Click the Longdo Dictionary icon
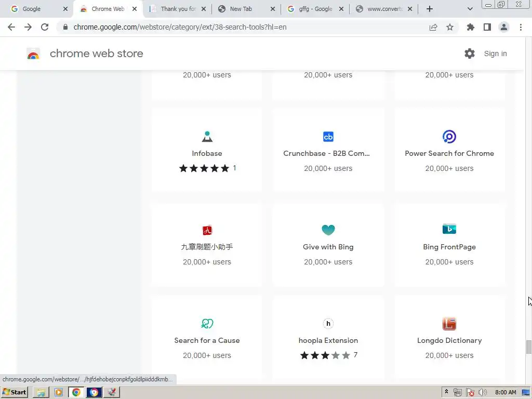The width and height of the screenshot is (532, 399). [449, 323]
